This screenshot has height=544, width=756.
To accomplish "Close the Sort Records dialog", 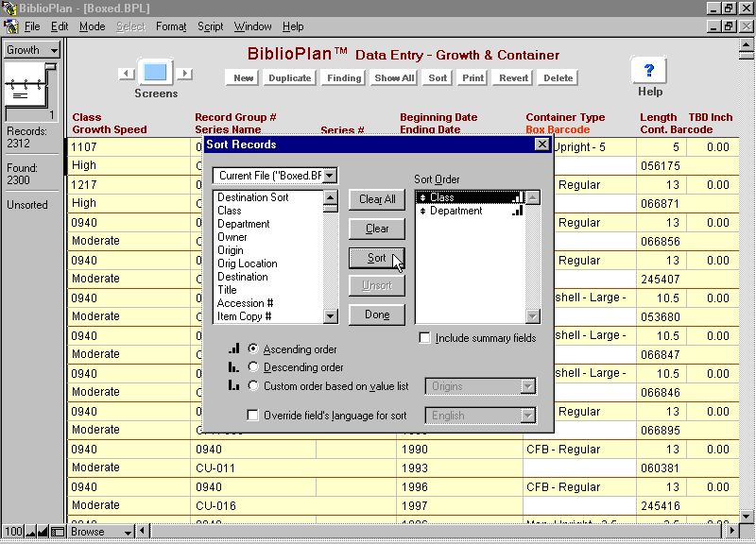I will (x=541, y=144).
